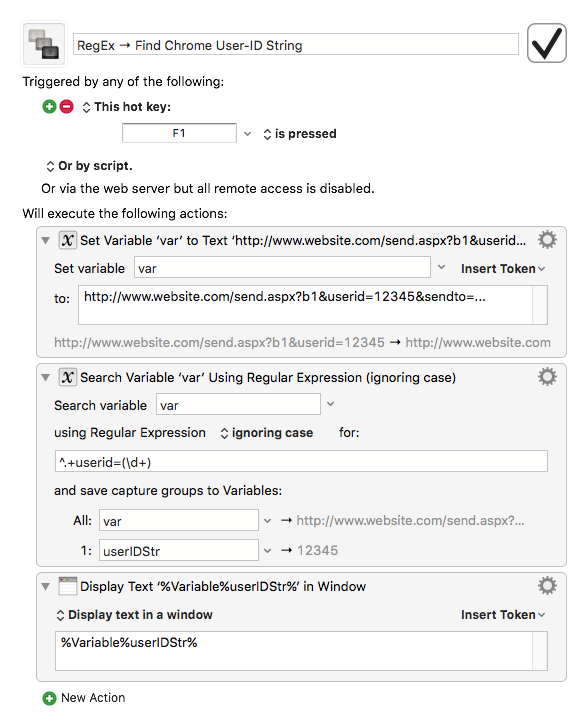Click the variable icon on the Search Variable action
Screen dimensions: 587x726
[68, 377]
